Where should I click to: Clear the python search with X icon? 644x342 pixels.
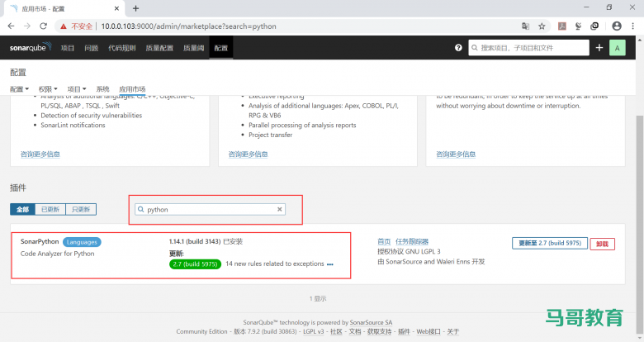[280, 210]
